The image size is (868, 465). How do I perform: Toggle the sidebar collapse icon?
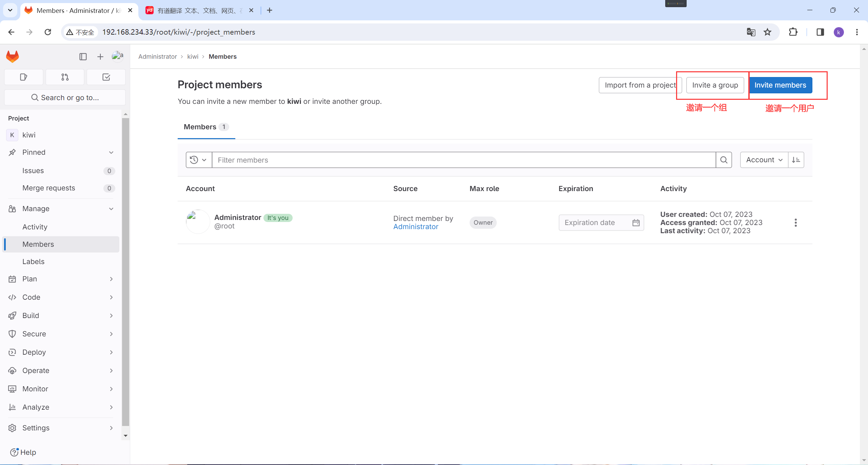coord(83,57)
